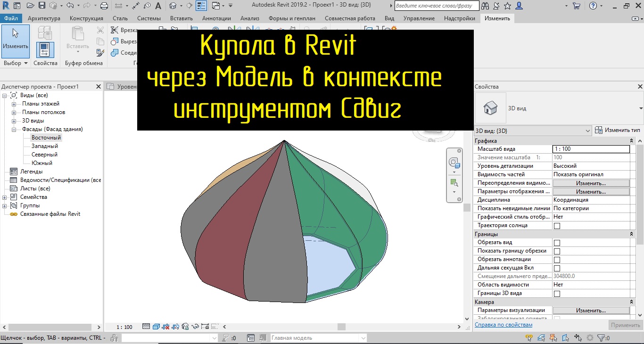Go to the Управление ribbon tab
The height and width of the screenshot is (344, 644).
[x=419, y=18]
